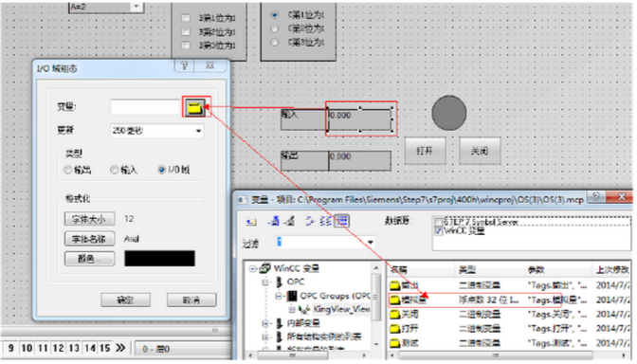This screenshot has width=637, height=364.
Task: Open the 0 - 层0 layer selector
Action: click(184, 349)
